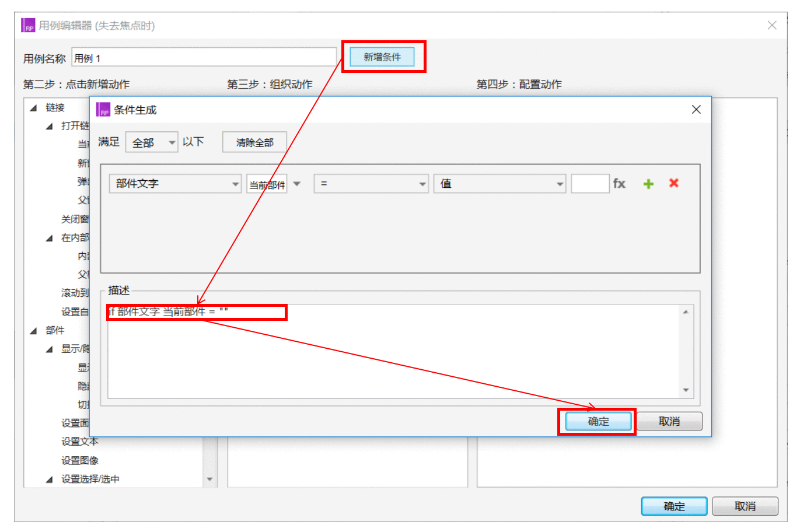Click the 当前部件 text box
Screen dimensions: 800x532
pos(267,184)
